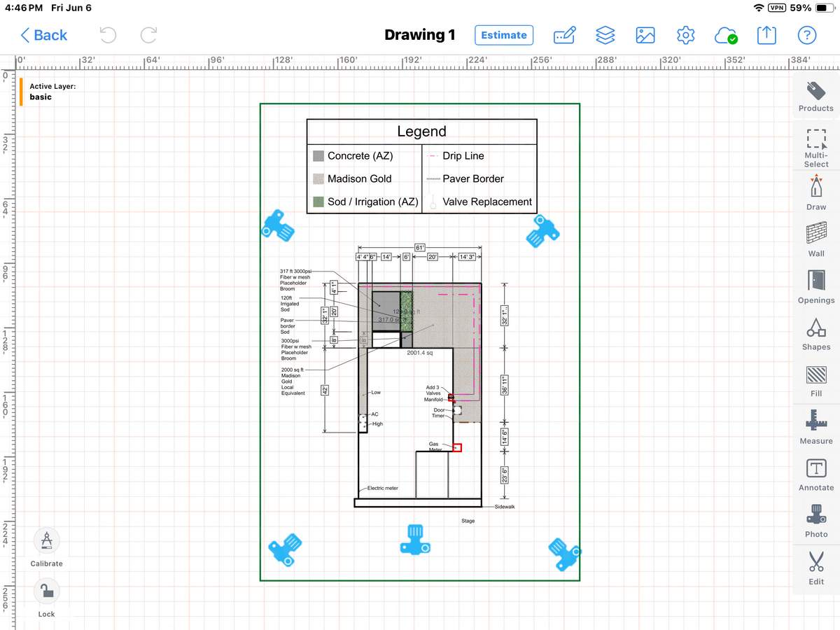Open the Openings door tool
This screenshot has width=840, height=630.
pos(815,283)
